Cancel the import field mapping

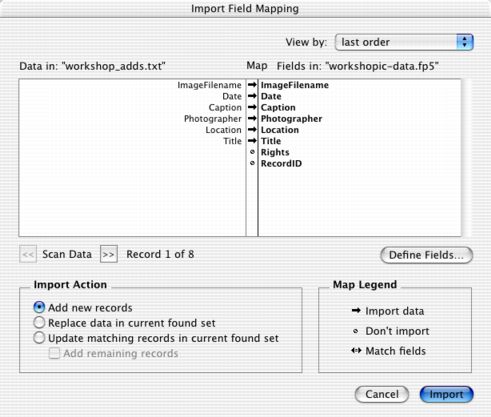(x=382, y=394)
